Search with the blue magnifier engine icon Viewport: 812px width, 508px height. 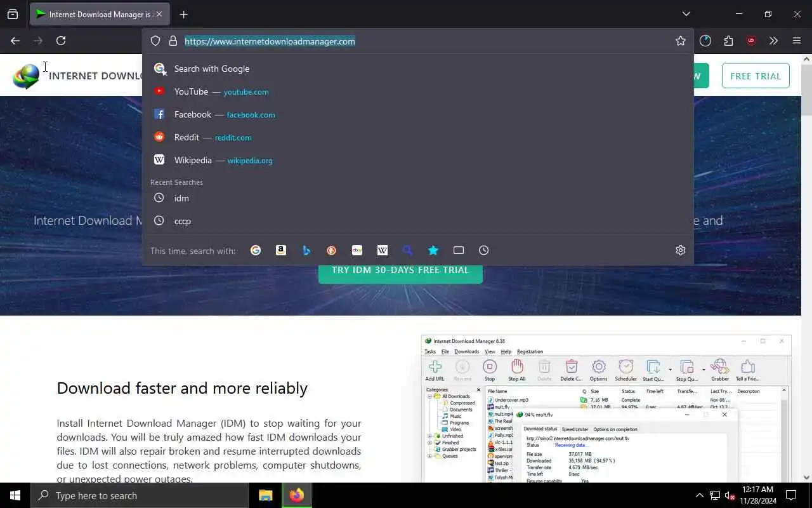(x=408, y=250)
